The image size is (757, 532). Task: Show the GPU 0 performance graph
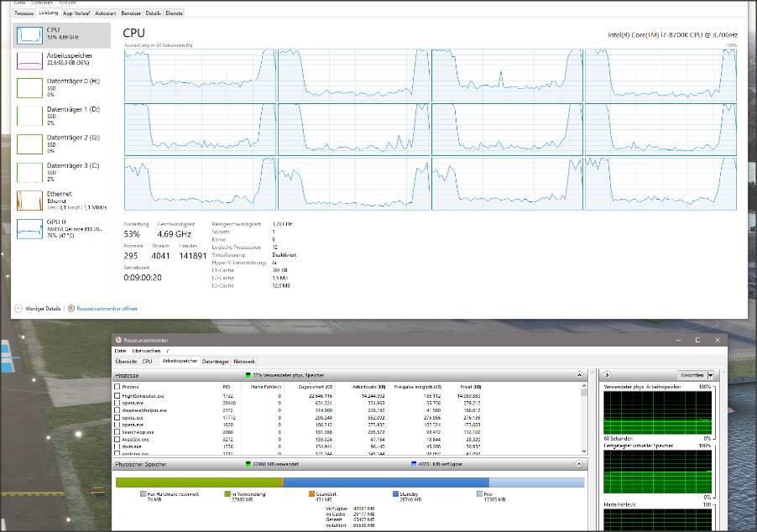(x=30, y=228)
